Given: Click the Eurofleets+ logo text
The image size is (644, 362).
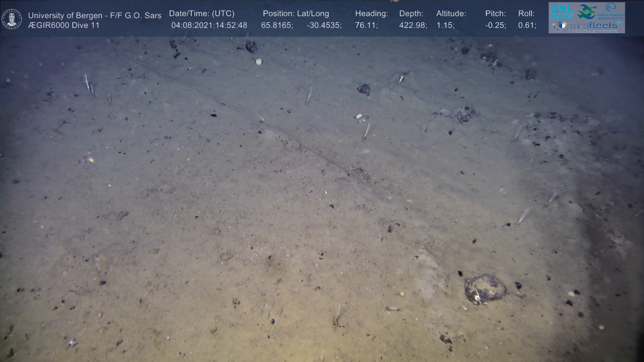Looking at the screenshot, I should click(x=593, y=25).
